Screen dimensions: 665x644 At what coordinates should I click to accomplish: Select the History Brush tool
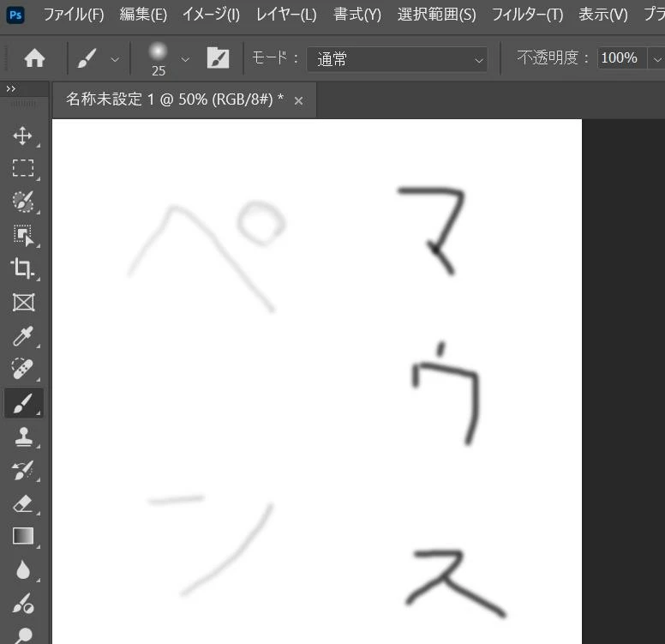tap(23, 470)
